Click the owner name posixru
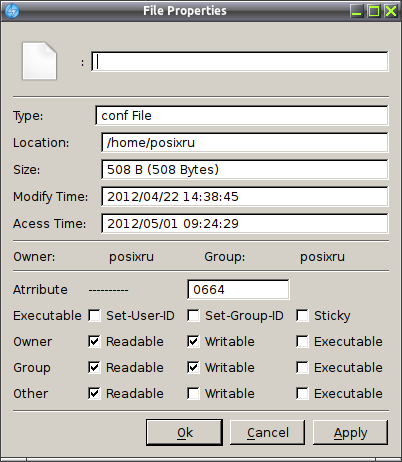The width and height of the screenshot is (402, 462). click(131, 257)
